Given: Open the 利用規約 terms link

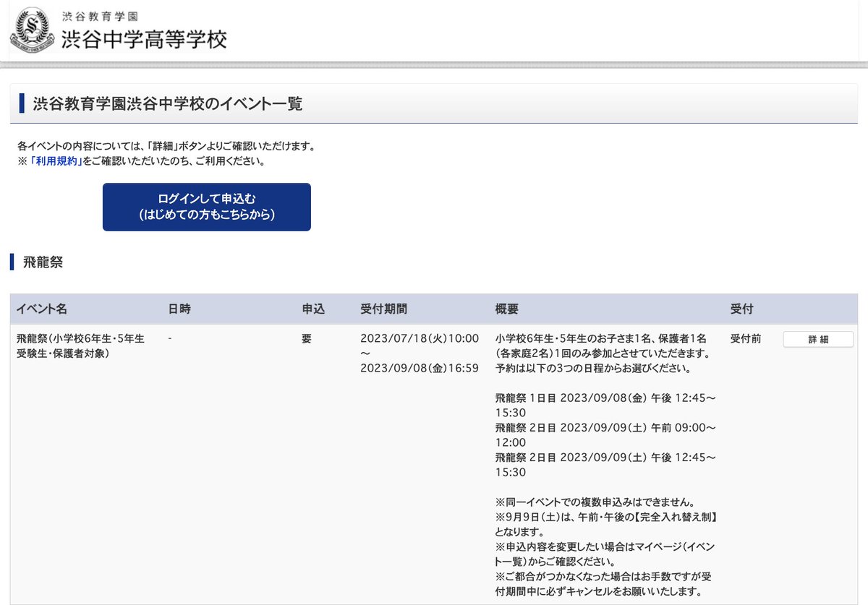Looking at the screenshot, I should click(x=56, y=161).
